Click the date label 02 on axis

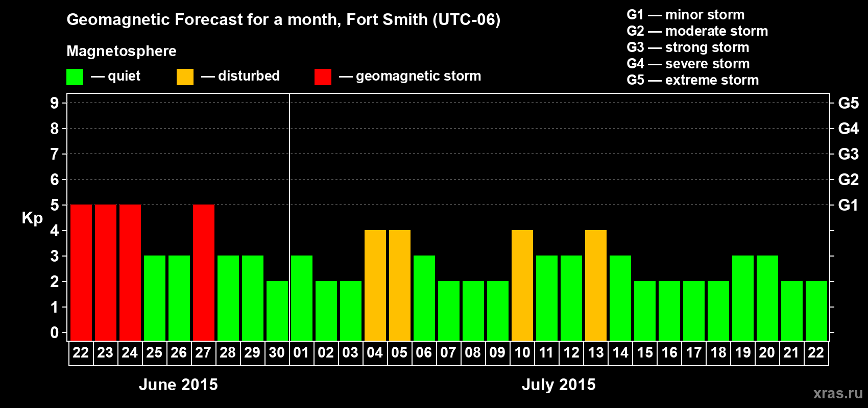pyautogui.click(x=326, y=352)
